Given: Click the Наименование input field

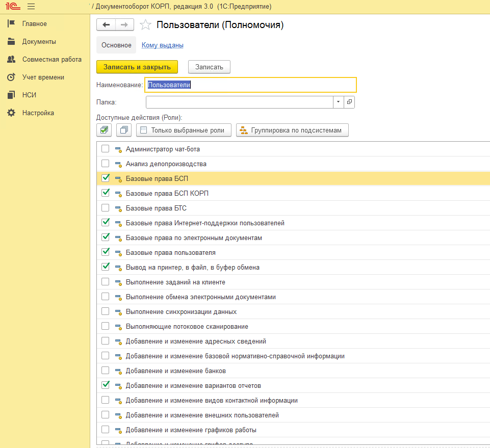Looking at the screenshot, I should [x=250, y=85].
